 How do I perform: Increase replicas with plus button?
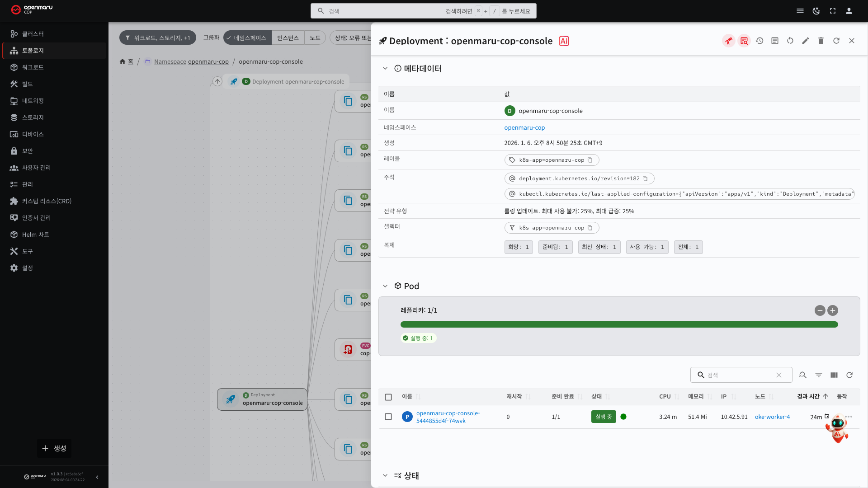[x=833, y=310]
